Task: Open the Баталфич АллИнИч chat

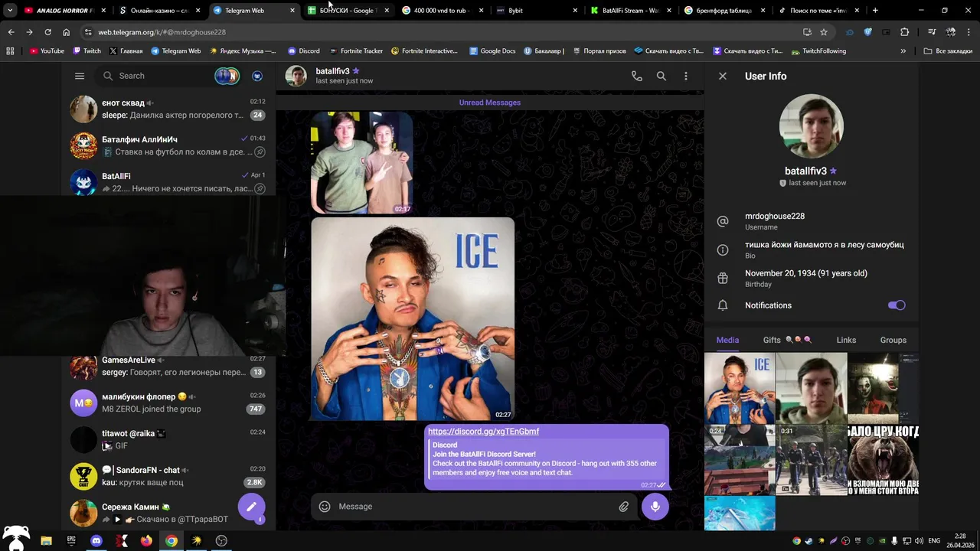Action: [168, 145]
